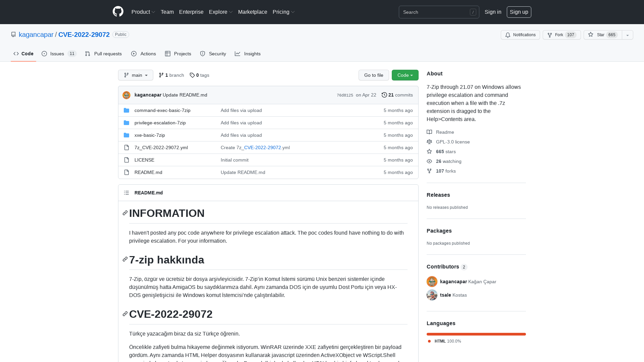Screen dimensions: 644x362
Task: Click the tag icon beside 0 tags
Action: click(192, 75)
